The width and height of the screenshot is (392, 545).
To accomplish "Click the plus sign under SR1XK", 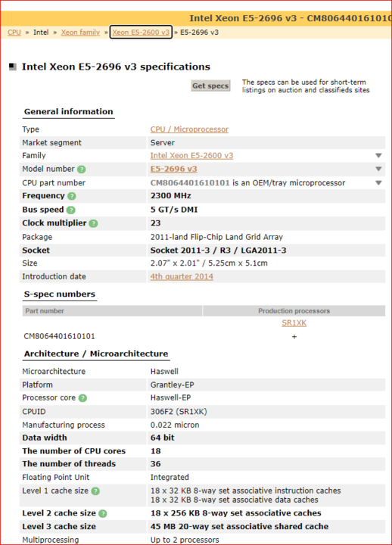I will click(294, 336).
